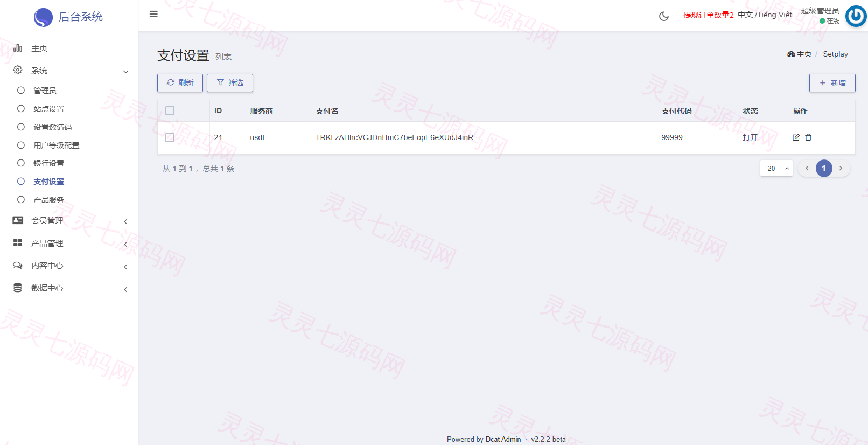Click page number 1 button
The image size is (868, 445).
[824, 169]
